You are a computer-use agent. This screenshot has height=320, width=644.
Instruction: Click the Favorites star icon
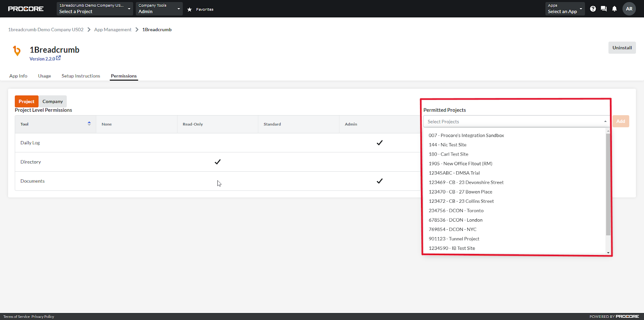pyautogui.click(x=190, y=9)
